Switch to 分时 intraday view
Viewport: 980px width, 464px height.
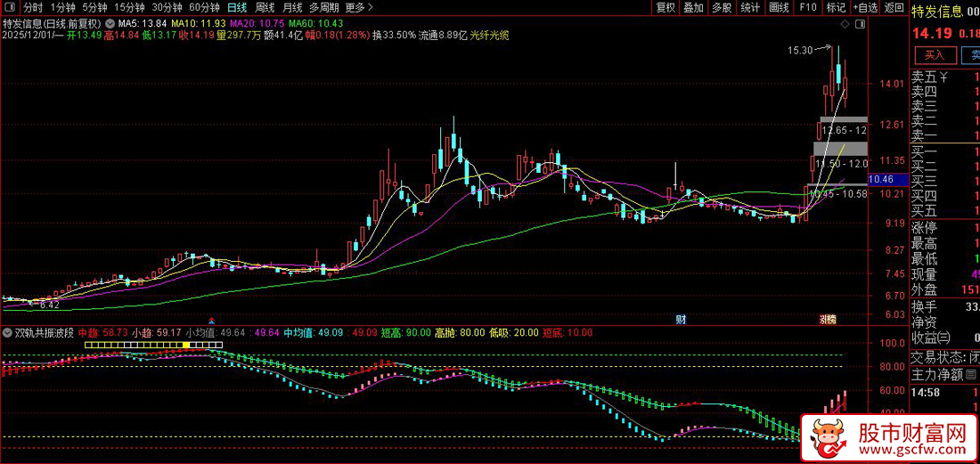pos(33,7)
